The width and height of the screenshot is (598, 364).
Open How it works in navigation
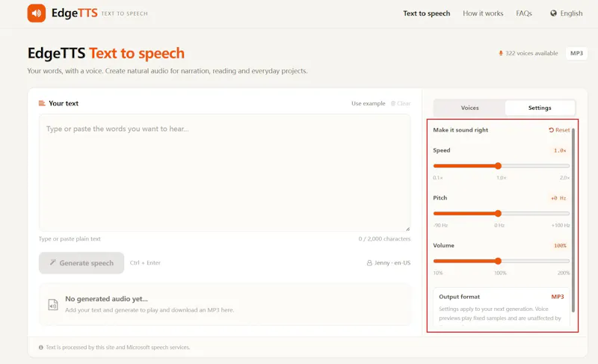click(483, 13)
